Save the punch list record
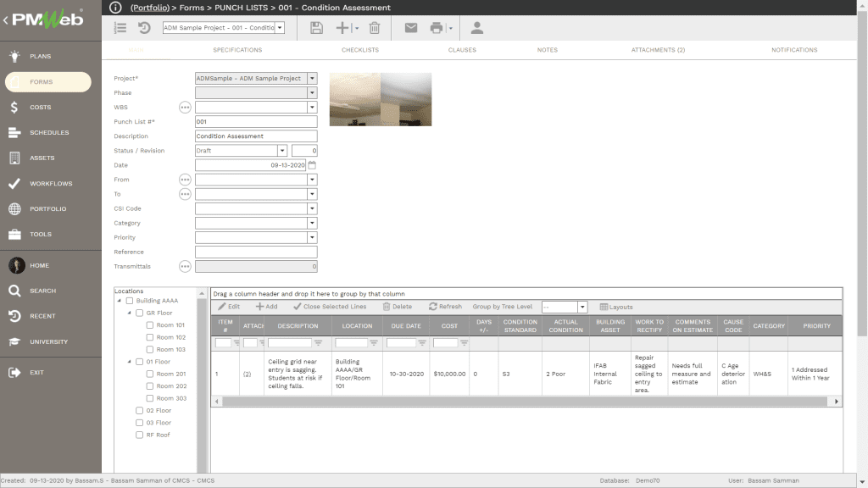 (x=316, y=27)
